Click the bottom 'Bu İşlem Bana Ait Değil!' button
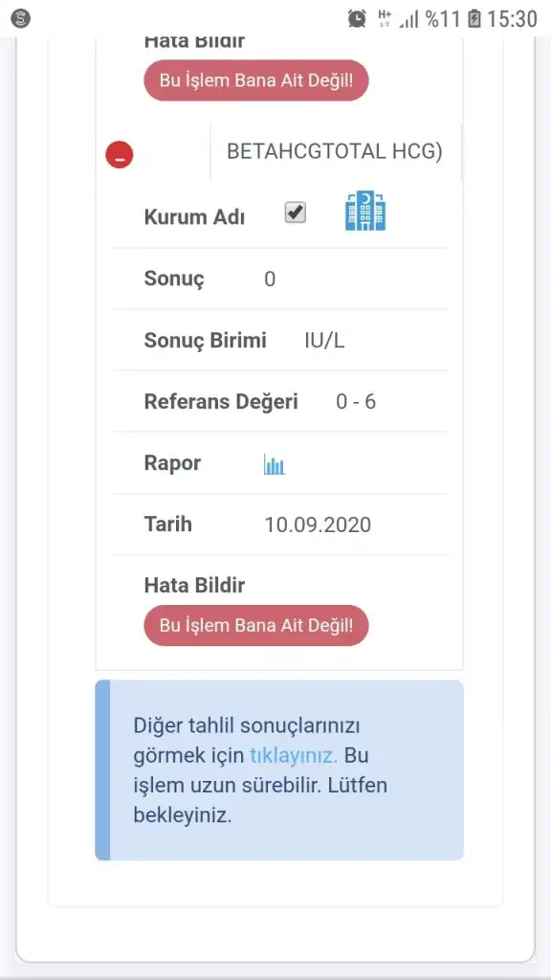The image size is (551, 980). point(256,625)
